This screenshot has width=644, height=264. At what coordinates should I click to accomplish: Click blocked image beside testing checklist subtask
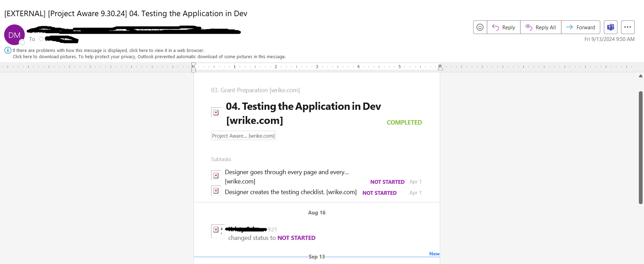click(x=216, y=191)
